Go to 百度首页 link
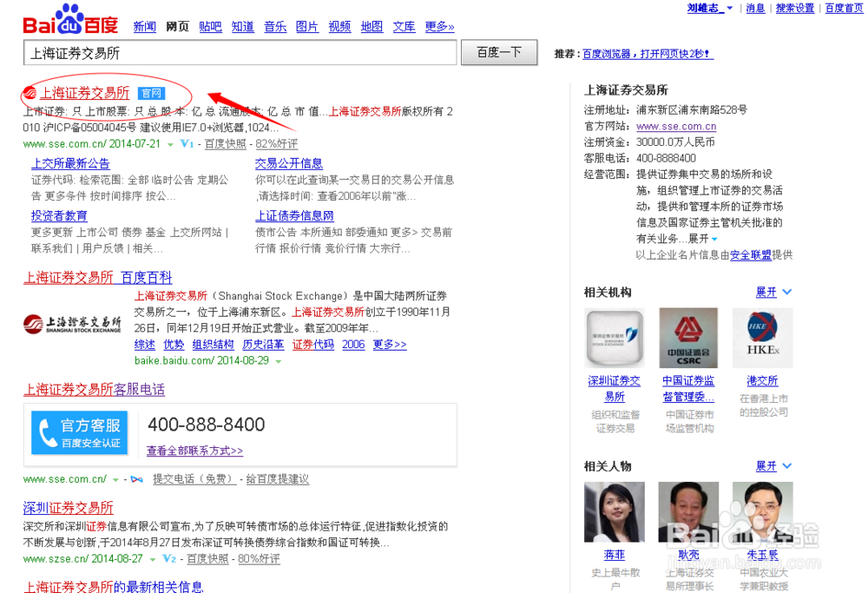The height and width of the screenshot is (593, 868). [x=844, y=9]
